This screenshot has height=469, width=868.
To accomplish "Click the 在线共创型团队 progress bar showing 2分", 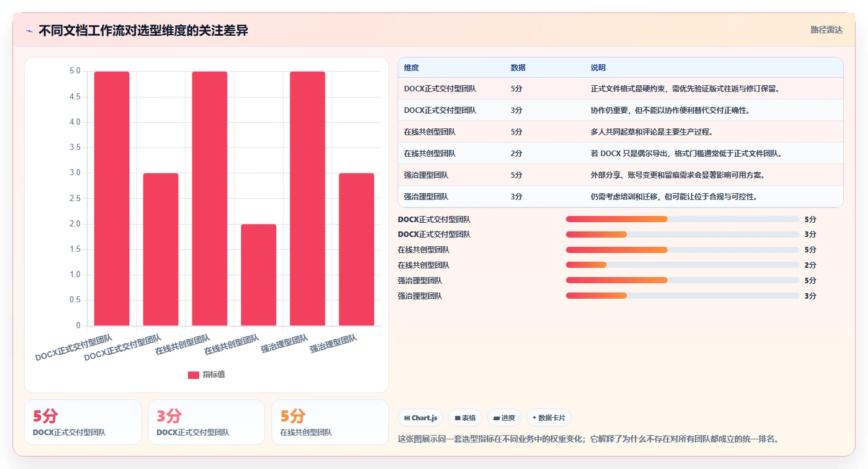I will click(682, 265).
